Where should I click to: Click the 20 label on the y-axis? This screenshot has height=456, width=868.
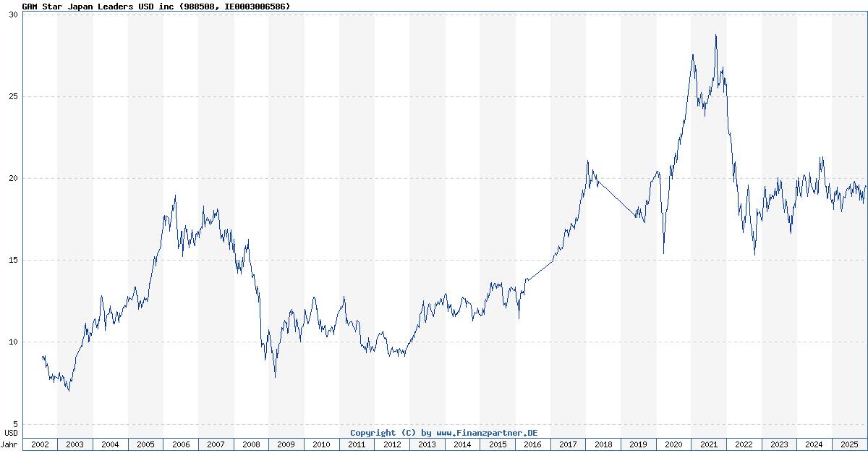12,179
